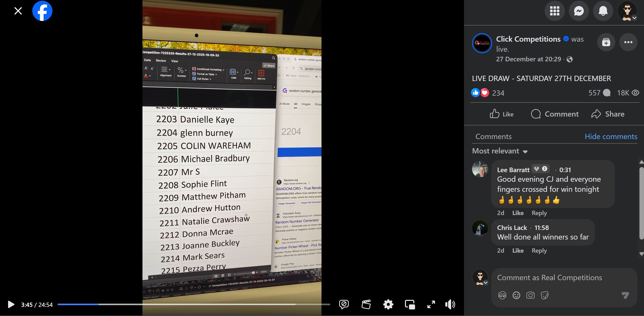Open Messenger chats icon

[579, 11]
